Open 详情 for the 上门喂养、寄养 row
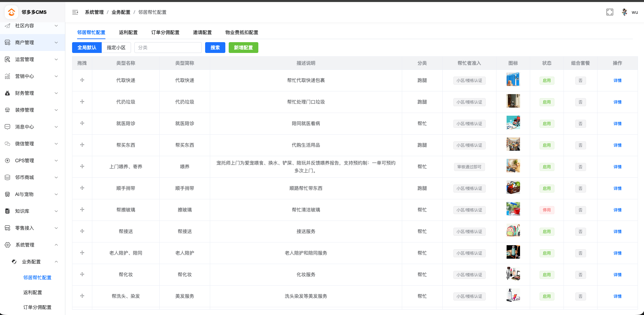 coord(617,167)
